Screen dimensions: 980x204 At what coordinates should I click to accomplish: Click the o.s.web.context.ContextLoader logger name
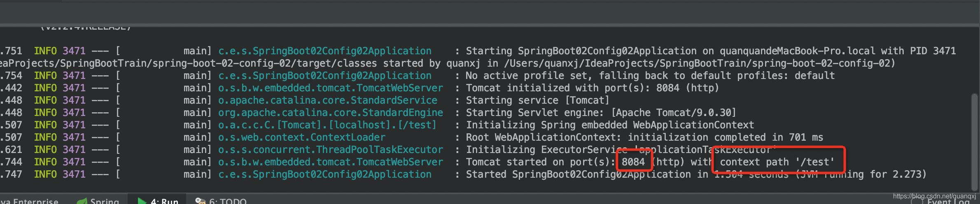point(302,137)
